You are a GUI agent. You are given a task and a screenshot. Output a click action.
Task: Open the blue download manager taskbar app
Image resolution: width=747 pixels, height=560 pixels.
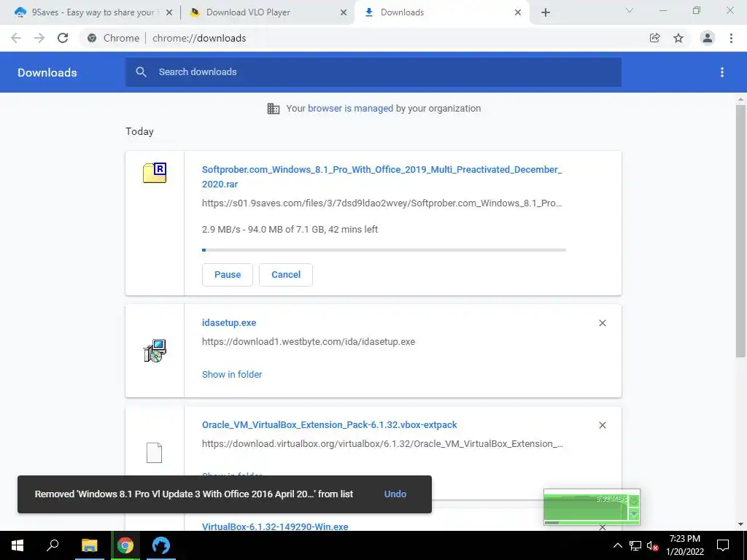(x=161, y=545)
